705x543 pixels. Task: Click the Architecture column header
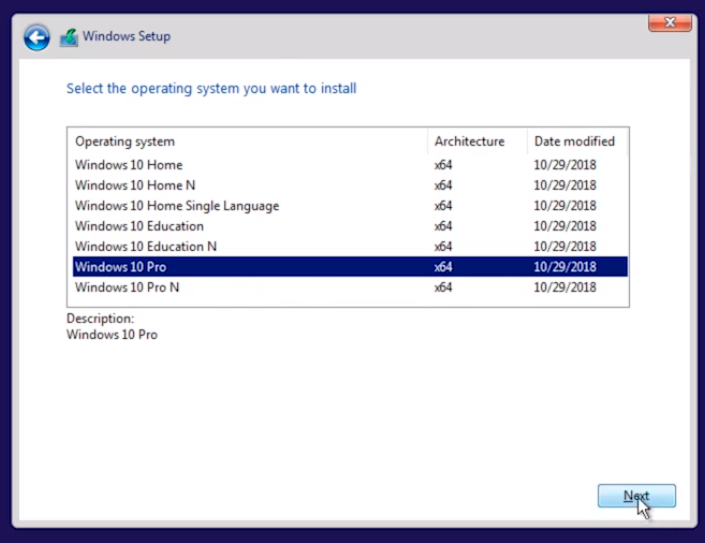pos(469,142)
